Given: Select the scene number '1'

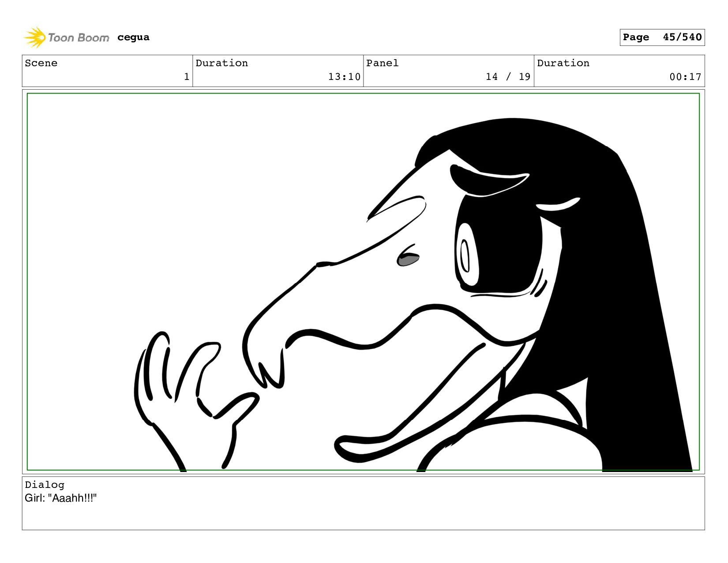Looking at the screenshot, I should point(187,77).
